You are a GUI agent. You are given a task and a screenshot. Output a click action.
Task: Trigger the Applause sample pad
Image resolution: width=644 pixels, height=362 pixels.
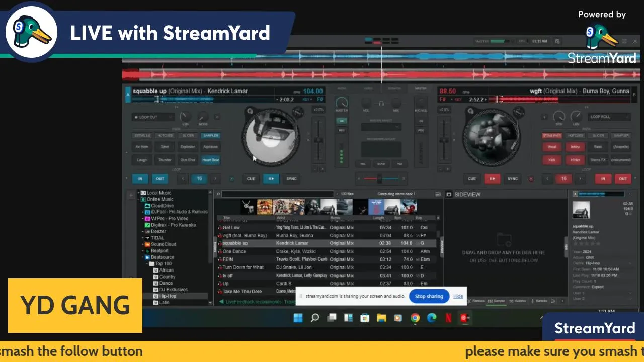pos(210,147)
